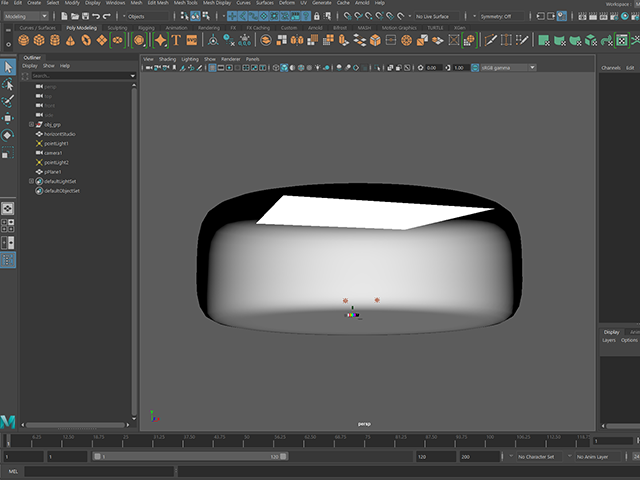The width and height of the screenshot is (640, 480).
Task: Create a polygon torus from the shelf
Action: pyautogui.click(x=86, y=40)
